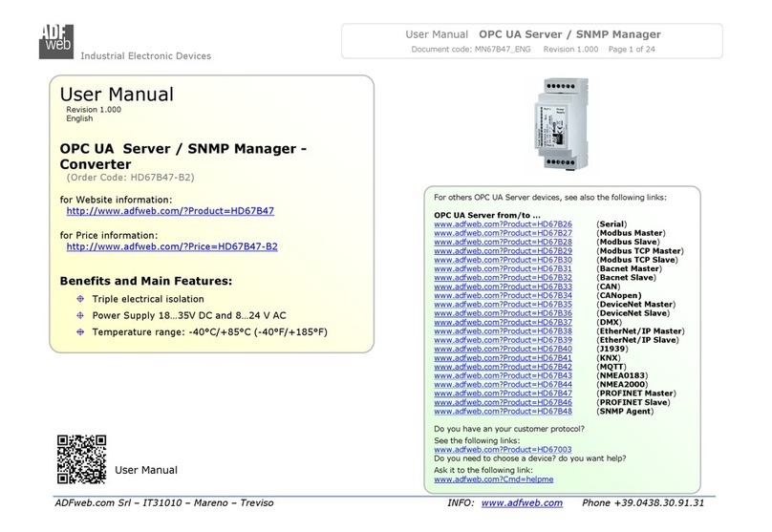Screen dimensions: 772x532
Task: Open the HD67B30 Modbus TCP Slave link
Action: pyautogui.click(x=503, y=260)
